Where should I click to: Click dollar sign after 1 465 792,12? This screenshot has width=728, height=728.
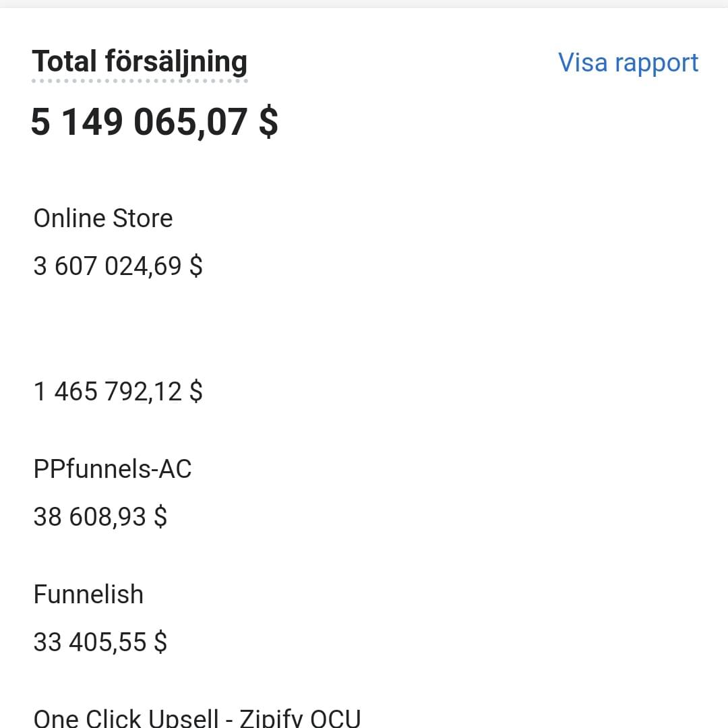click(196, 391)
